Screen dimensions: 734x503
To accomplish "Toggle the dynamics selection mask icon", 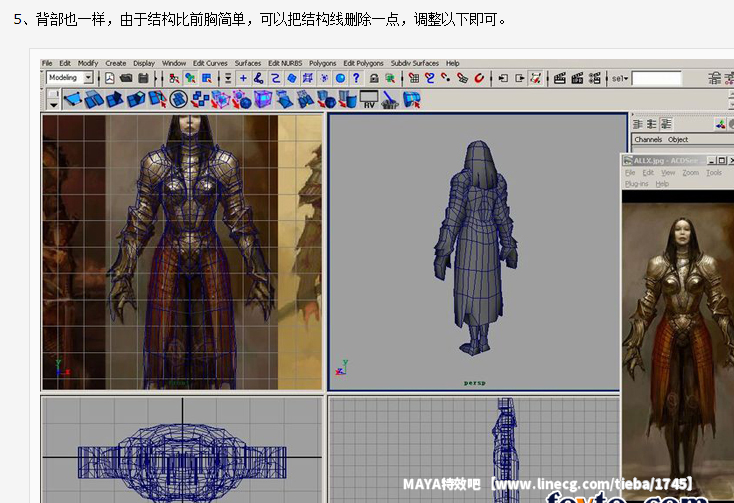I will coord(324,78).
